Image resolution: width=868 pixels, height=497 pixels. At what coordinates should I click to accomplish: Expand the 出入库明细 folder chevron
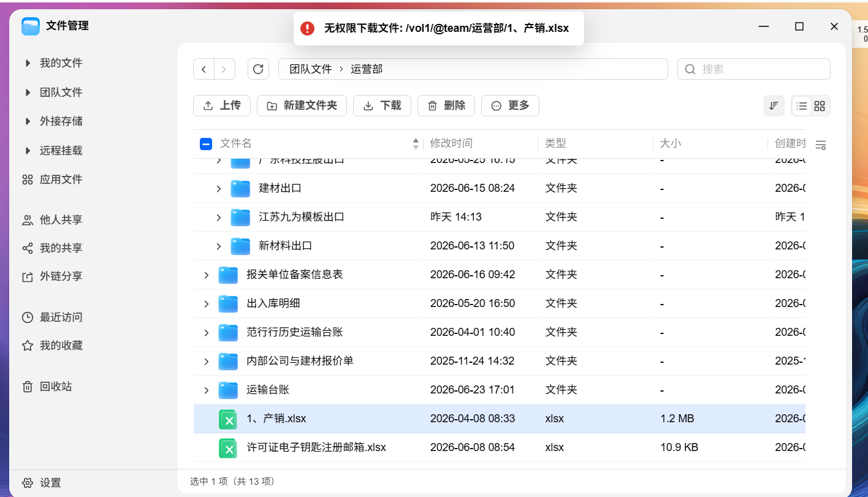coord(207,304)
